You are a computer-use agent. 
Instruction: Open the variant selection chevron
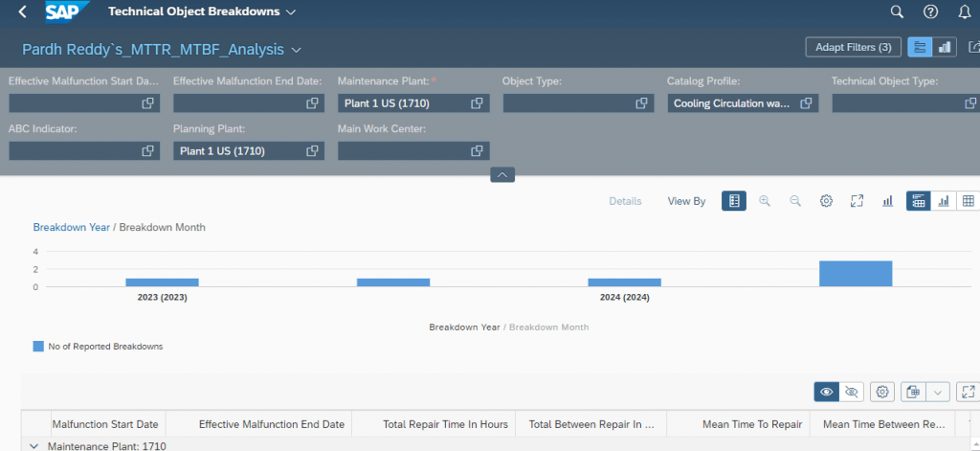click(x=297, y=50)
